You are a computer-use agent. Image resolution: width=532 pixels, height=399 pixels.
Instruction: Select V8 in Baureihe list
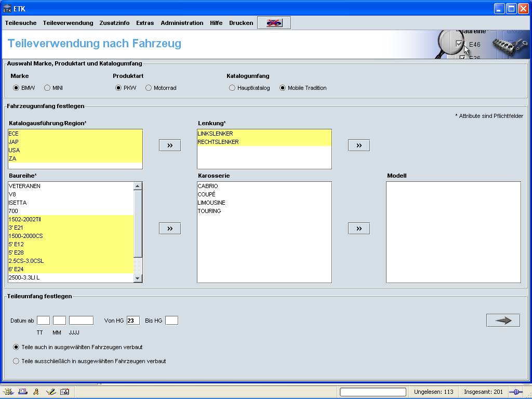click(71, 194)
